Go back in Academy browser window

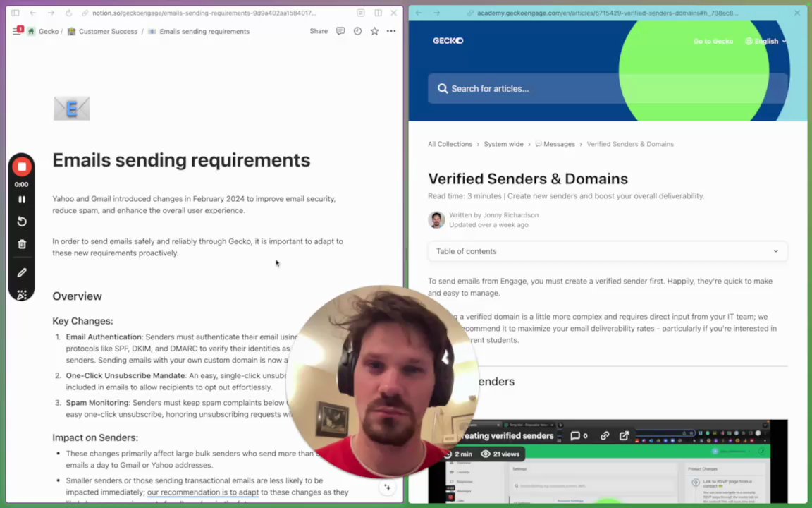tap(419, 13)
